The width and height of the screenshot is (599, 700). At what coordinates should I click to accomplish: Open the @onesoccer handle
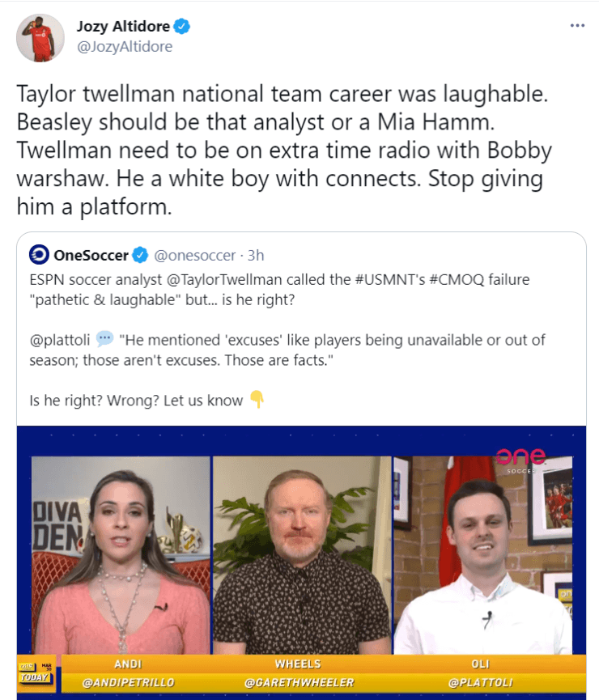[x=195, y=256]
